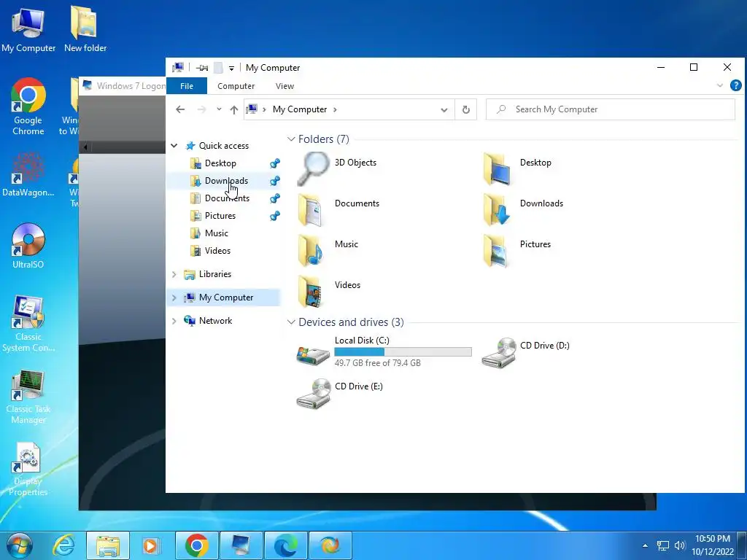Open Classic Task Manager desktop shortcut
747x560 pixels.
[28, 396]
